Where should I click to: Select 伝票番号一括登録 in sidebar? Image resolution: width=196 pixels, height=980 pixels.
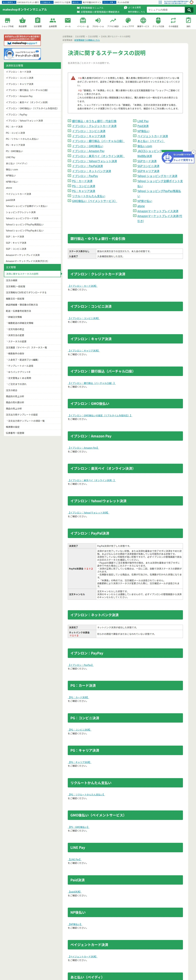32,433
